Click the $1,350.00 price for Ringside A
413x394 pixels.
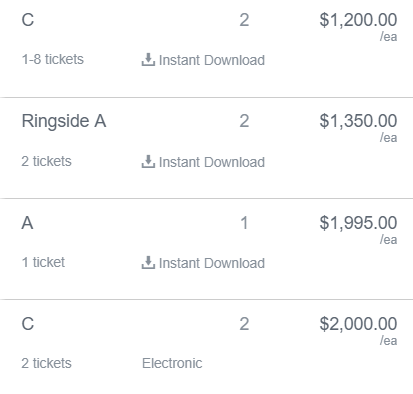click(x=358, y=121)
